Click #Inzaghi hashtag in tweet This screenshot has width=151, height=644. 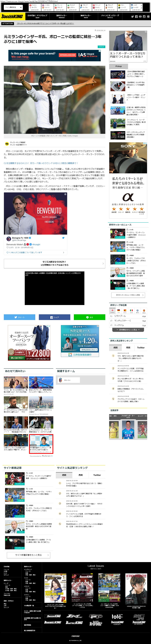pos(36,244)
